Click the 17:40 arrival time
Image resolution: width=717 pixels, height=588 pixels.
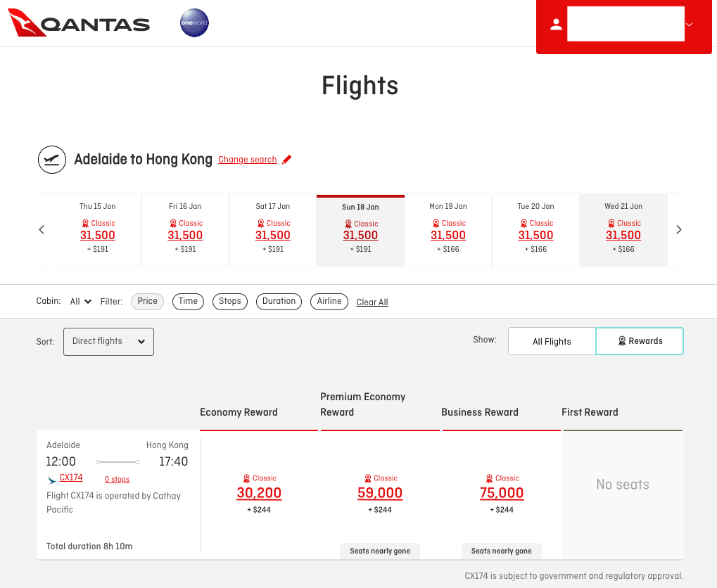coord(173,461)
